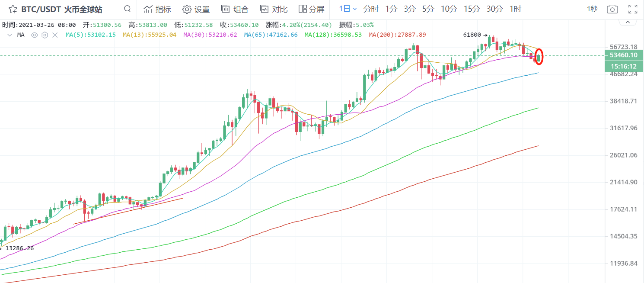Click the current price tag 53460.10
The height and width of the screenshot is (283, 644).
tap(624, 55)
